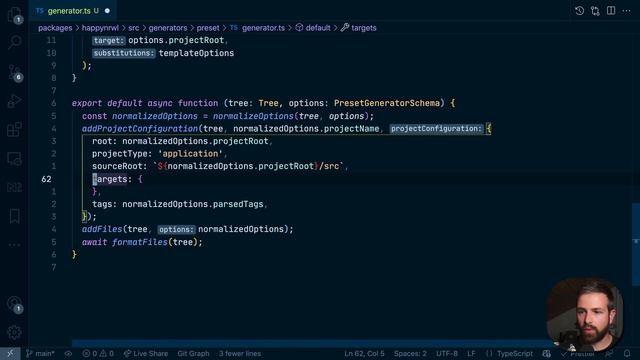This screenshot has width=640, height=360.
Task: Click the vertical scrollbar minimap marker
Action: pyautogui.click(x=636, y=242)
